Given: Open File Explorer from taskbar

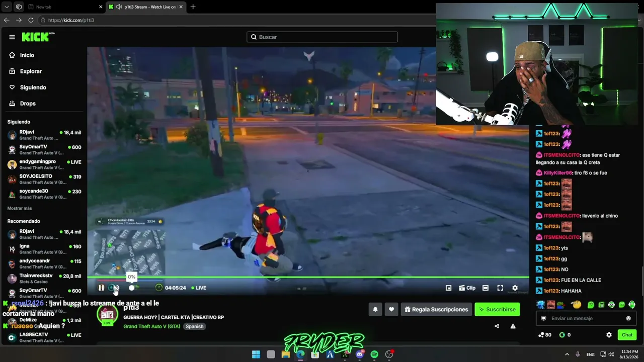Looking at the screenshot, I should [x=286, y=354].
